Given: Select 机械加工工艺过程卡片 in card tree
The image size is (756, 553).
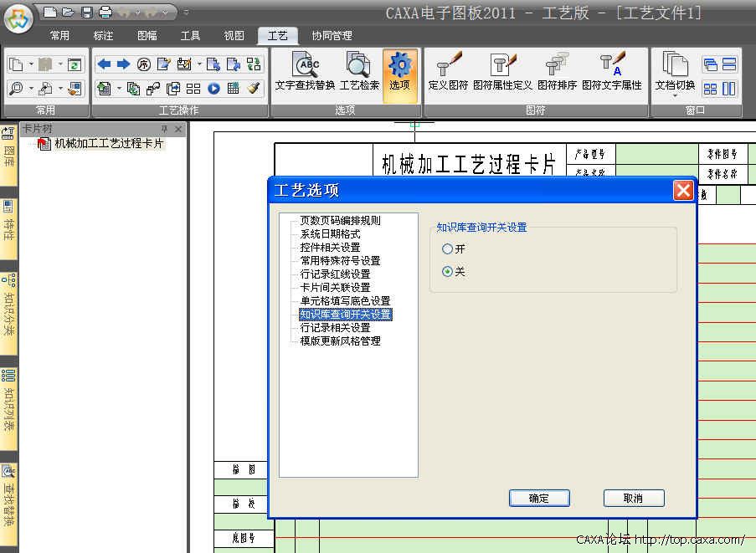Looking at the screenshot, I should (109, 144).
